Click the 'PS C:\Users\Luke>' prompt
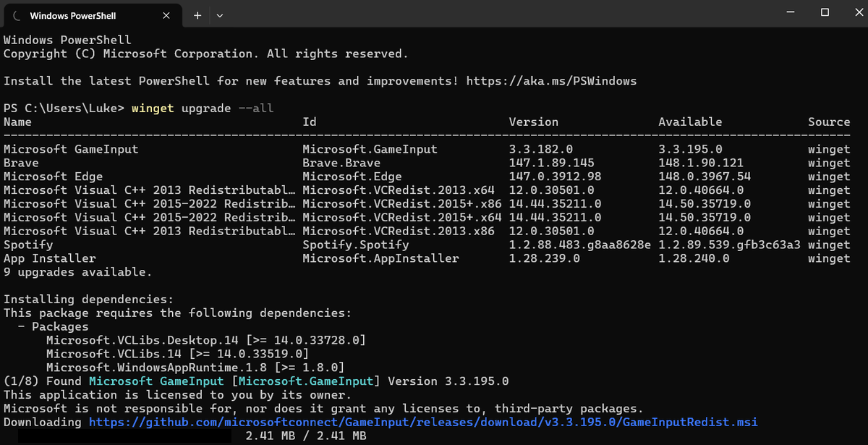868x445 pixels. click(x=64, y=109)
